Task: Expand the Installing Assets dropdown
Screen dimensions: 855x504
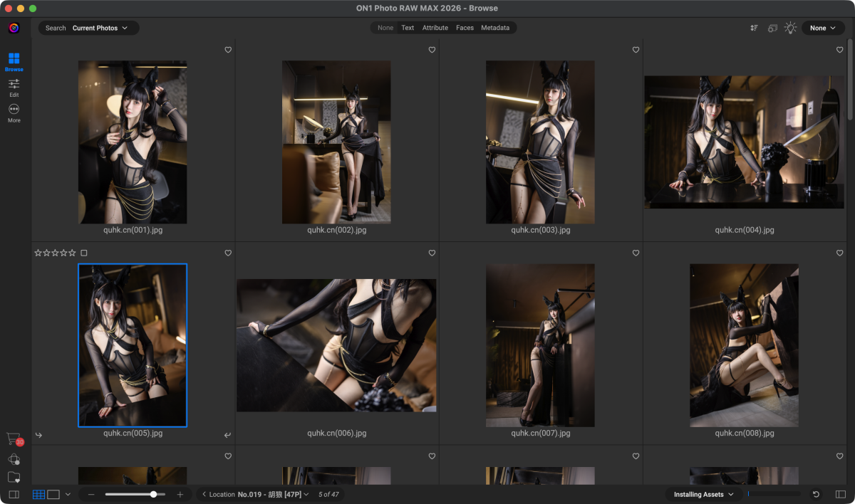Action: point(703,494)
